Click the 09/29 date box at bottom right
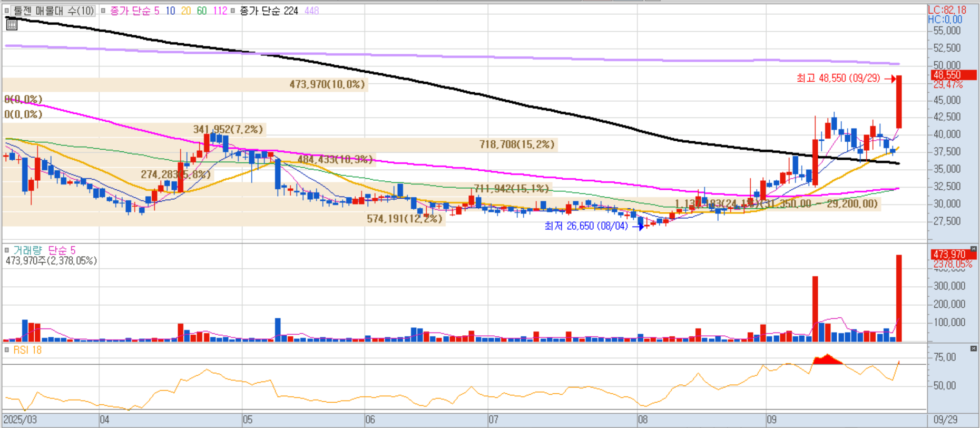This screenshot has width=980, height=428. pyautogui.click(x=946, y=420)
